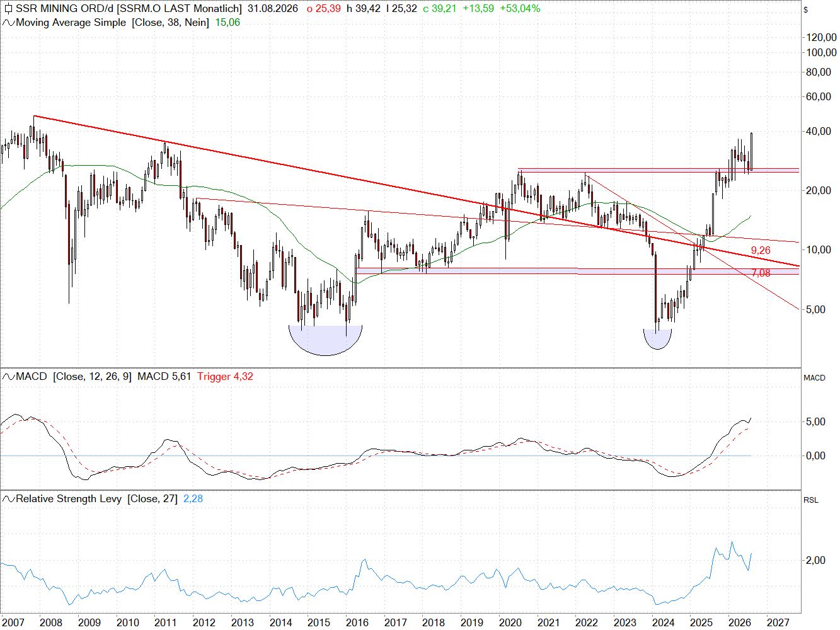Click the large blue rounded-bottom marker near 2015
Screen dimensions: 840x630
tap(326, 340)
